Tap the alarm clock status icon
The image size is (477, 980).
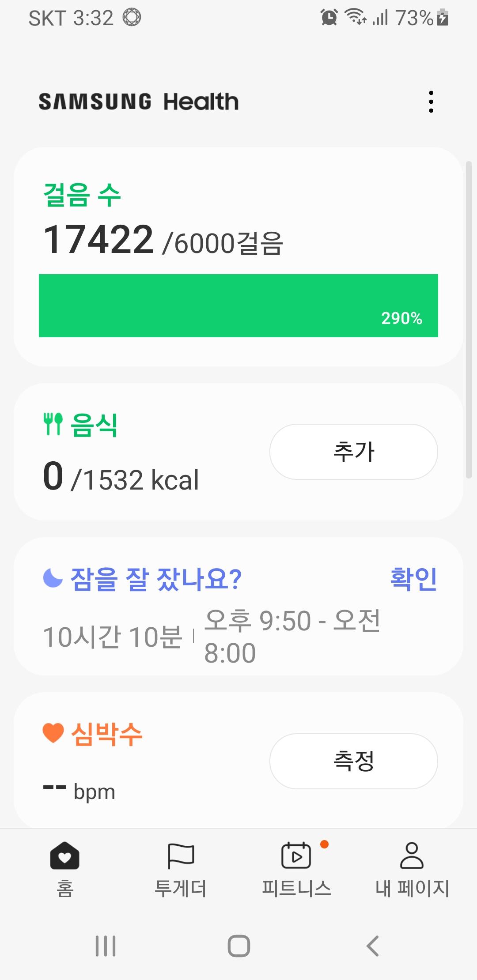(329, 18)
